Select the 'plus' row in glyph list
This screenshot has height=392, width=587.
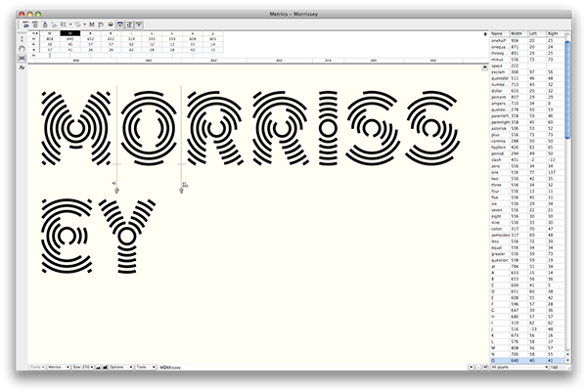tap(527, 135)
